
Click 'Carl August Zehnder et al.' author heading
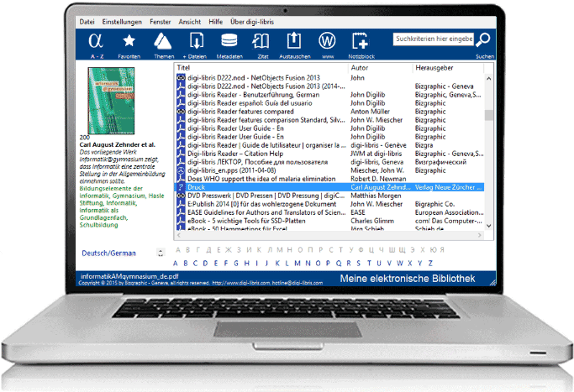click(117, 145)
